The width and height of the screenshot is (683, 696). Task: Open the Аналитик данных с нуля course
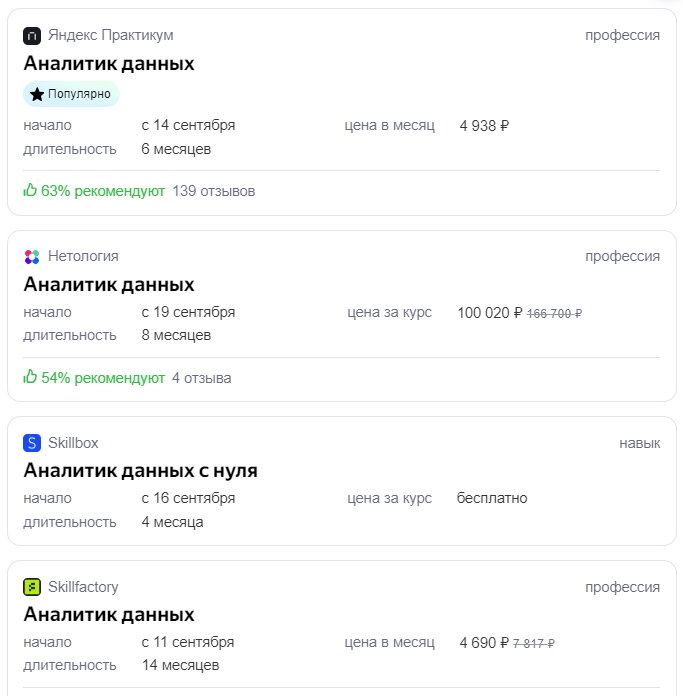coord(141,470)
